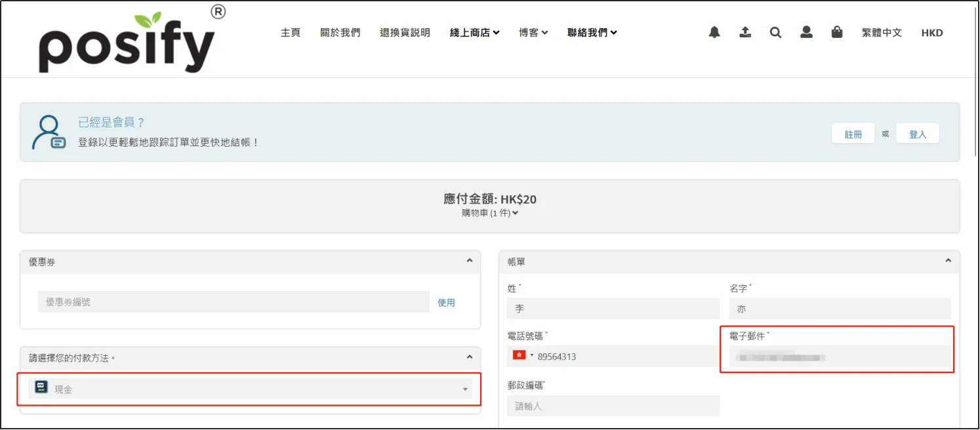The width and height of the screenshot is (980, 430).
Task: Open the 博客 menu
Action: pyautogui.click(x=533, y=33)
